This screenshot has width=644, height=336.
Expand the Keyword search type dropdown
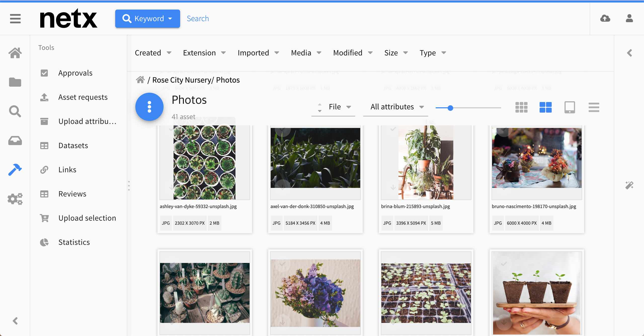(148, 19)
